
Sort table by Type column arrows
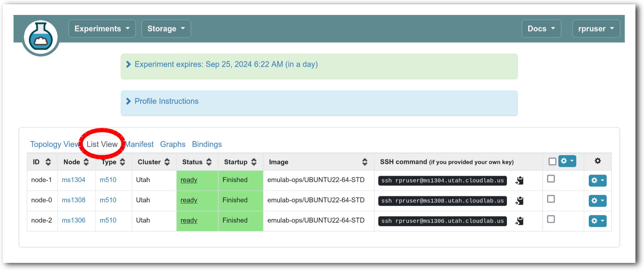[x=123, y=162]
